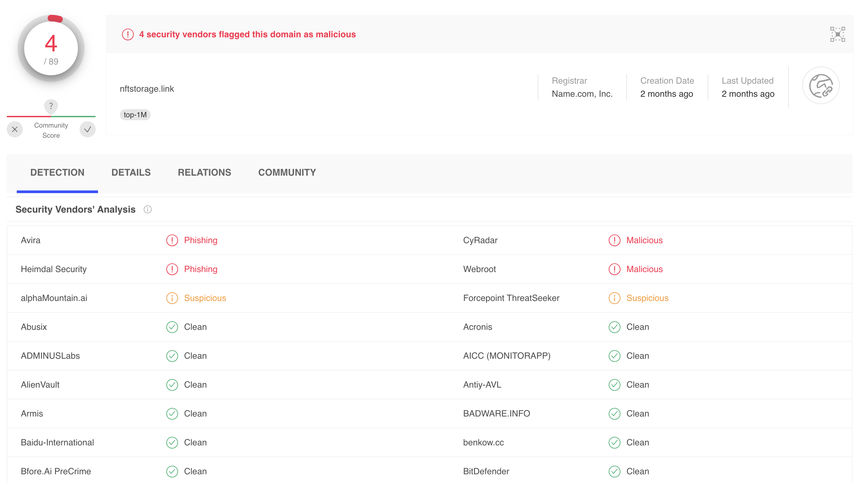Click Webroot's Malicious verdict label
Screen dimensions: 868x483
pos(644,269)
